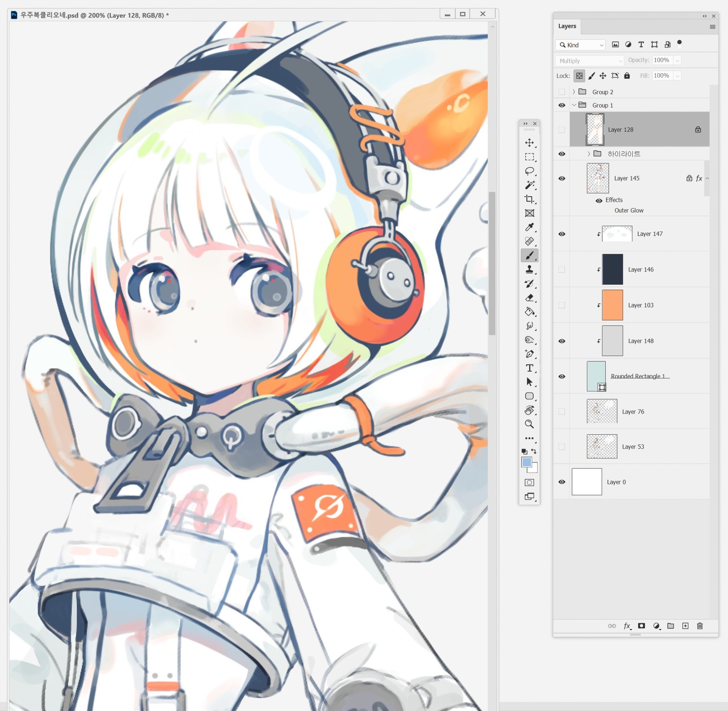The image size is (728, 711).
Task: Select the Move tool
Action: (529, 143)
